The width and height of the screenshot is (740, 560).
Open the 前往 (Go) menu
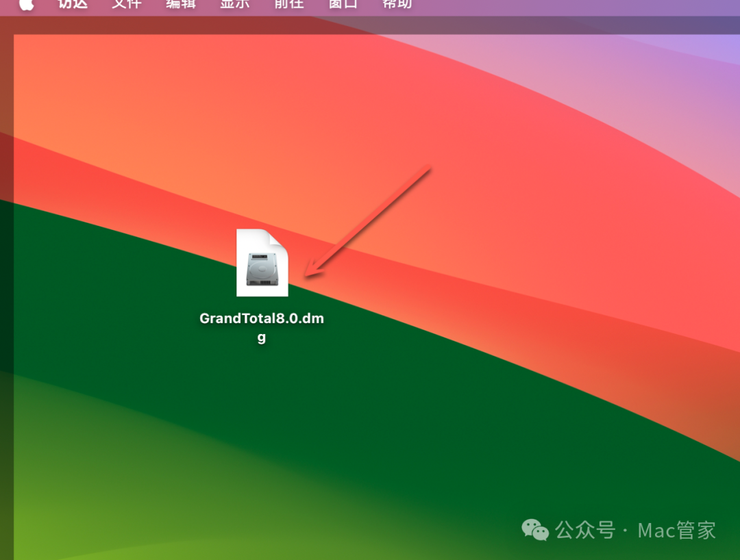(x=289, y=4)
